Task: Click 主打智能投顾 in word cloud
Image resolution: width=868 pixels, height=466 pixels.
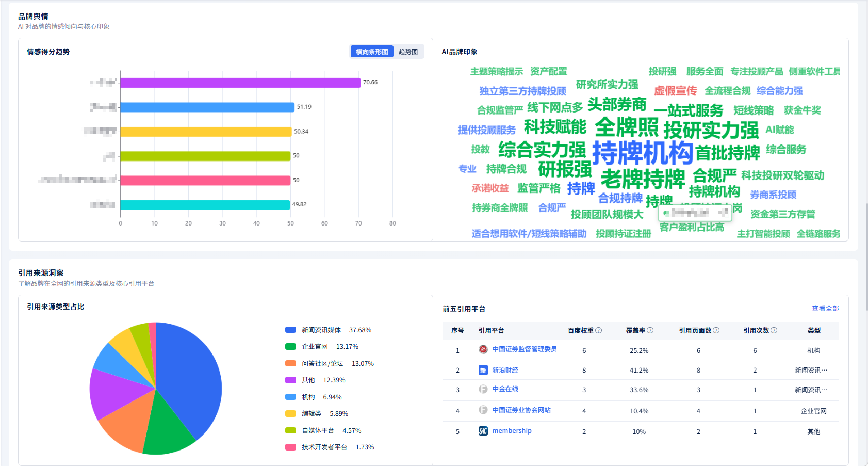Action: pos(763,234)
